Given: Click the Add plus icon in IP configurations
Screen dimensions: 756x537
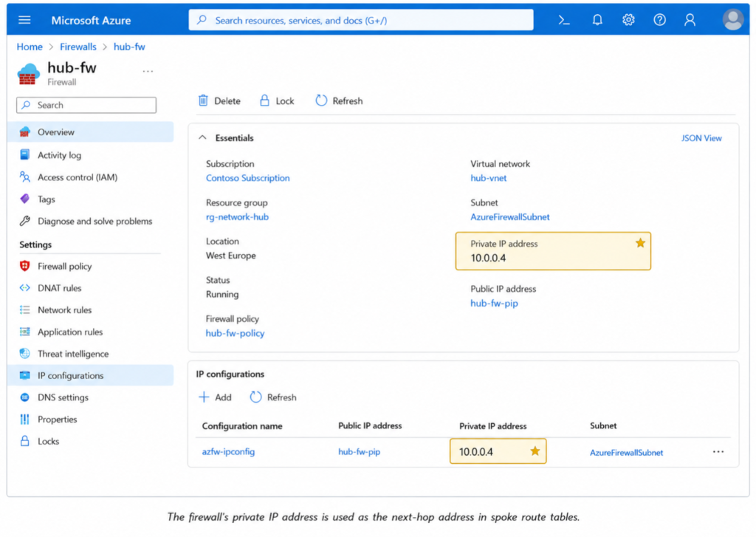Looking at the screenshot, I should [204, 397].
